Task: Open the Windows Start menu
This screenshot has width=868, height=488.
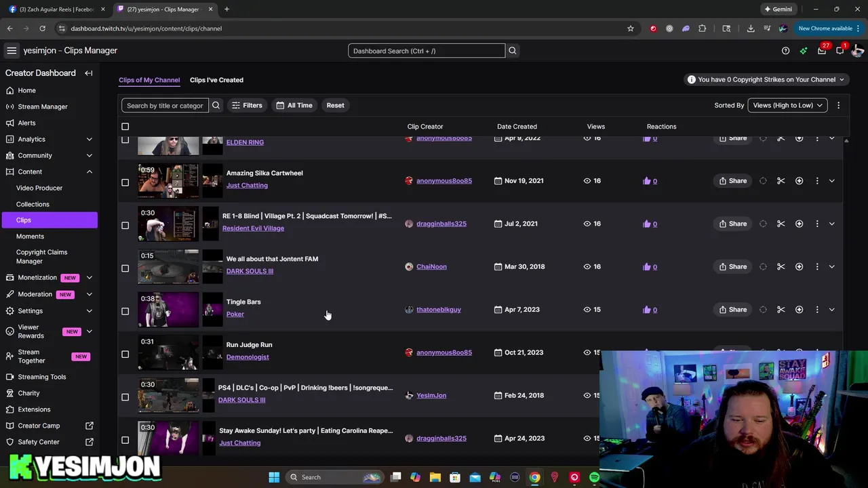Action: (274, 477)
